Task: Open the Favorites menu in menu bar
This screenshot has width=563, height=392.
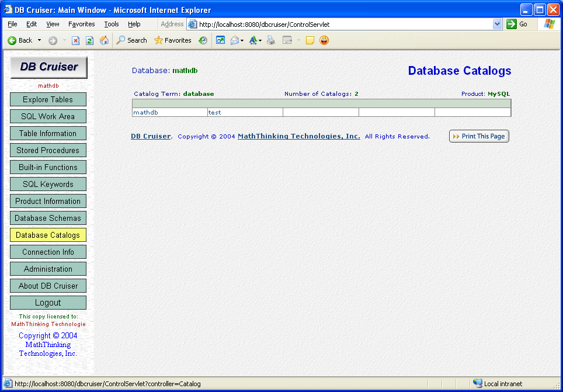Action: (x=81, y=24)
